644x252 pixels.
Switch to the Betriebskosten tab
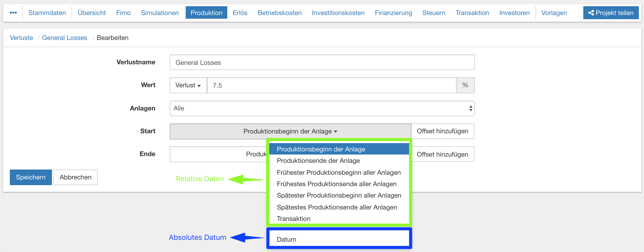click(279, 13)
